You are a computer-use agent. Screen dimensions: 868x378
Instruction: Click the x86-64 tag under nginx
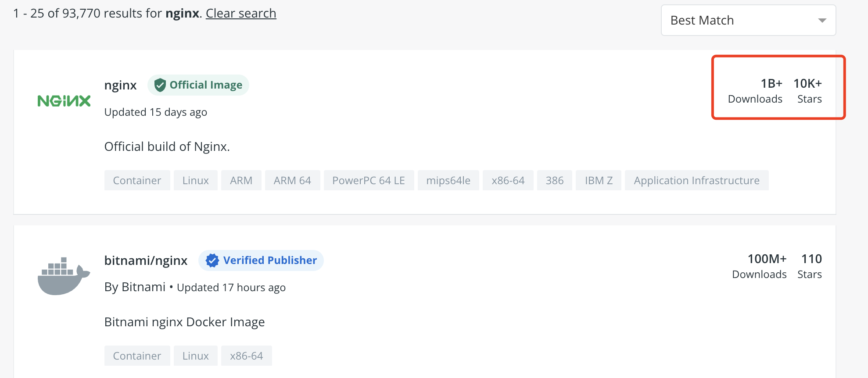point(508,181)
